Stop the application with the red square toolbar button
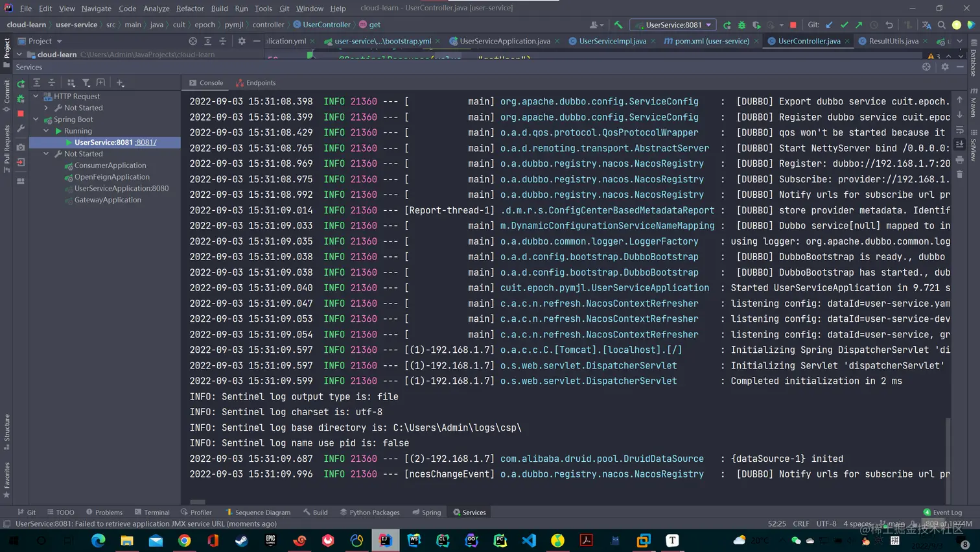 click(x=793, y=25)
